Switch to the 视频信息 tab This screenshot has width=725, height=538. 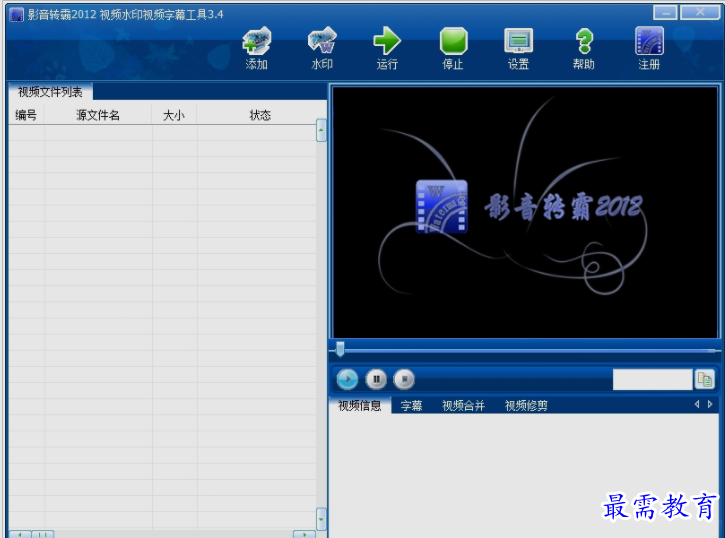click(x=360, y=406)
